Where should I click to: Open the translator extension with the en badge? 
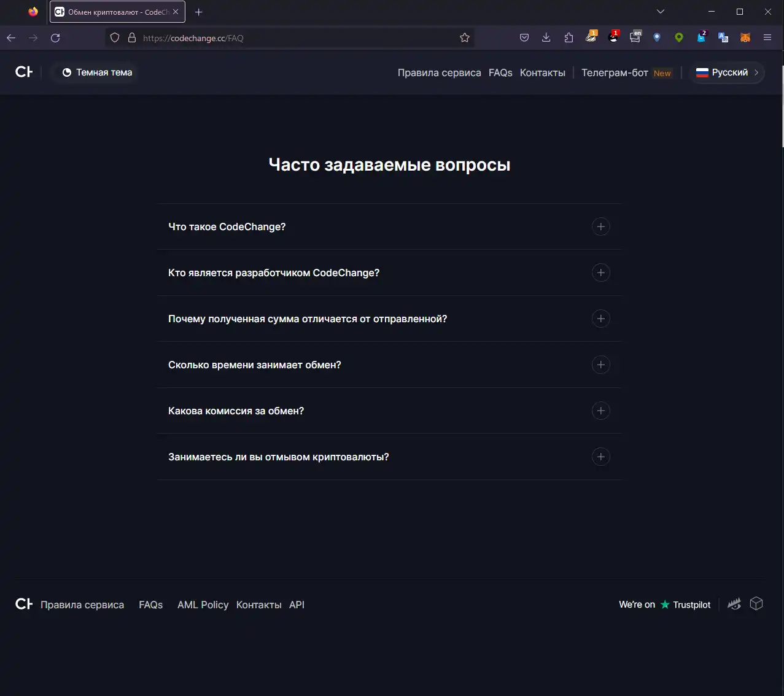(635, 37)
